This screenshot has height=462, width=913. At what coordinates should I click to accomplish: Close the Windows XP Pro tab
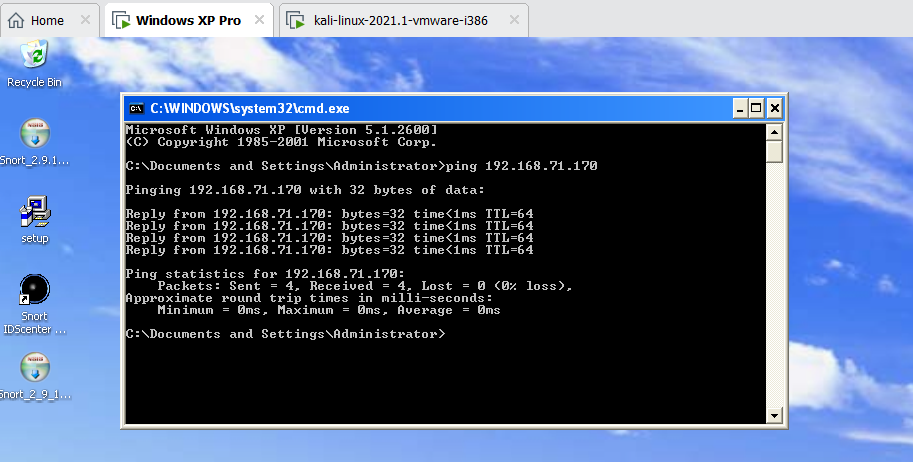click(259, 20)
